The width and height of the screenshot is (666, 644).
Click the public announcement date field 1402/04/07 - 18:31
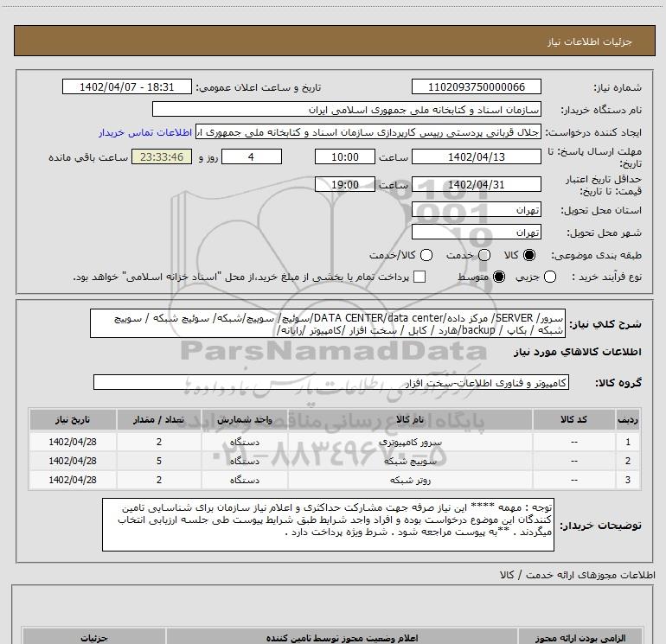coord(127,86)
